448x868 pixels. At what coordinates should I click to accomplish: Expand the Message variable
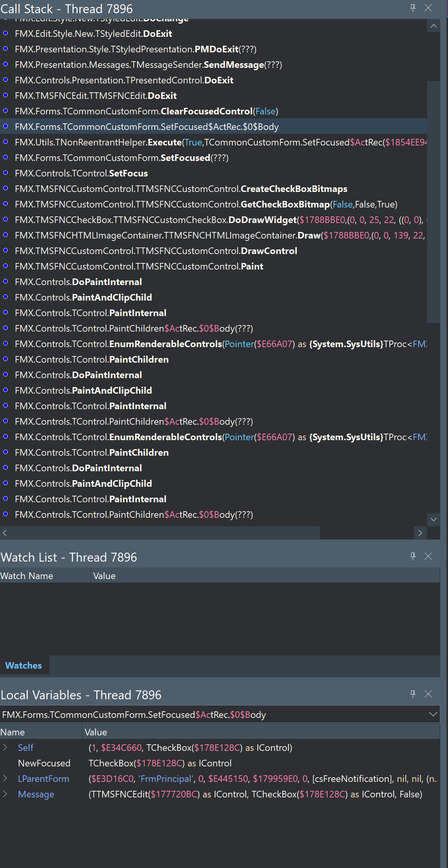point(5,794)
